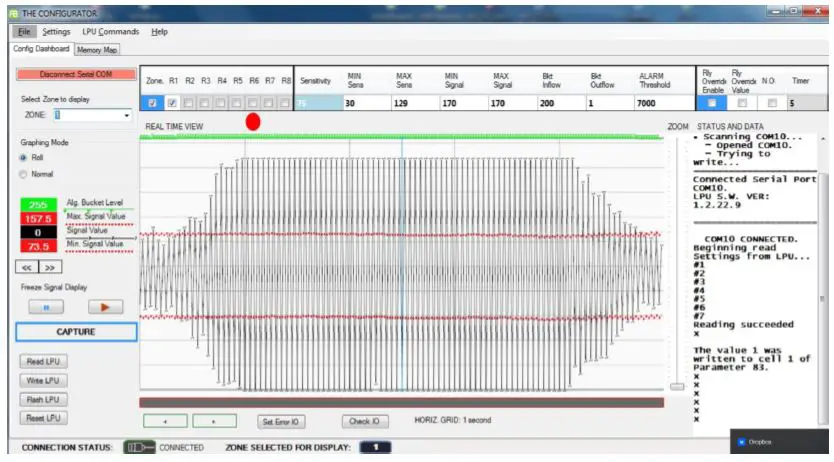This screenshot has height=462, width=834.
Task: Click the MIN Signal value field
Action: click(464, 103)
